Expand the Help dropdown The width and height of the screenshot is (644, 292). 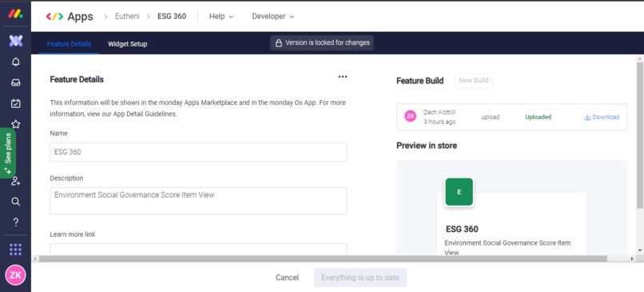click(221, 17)
